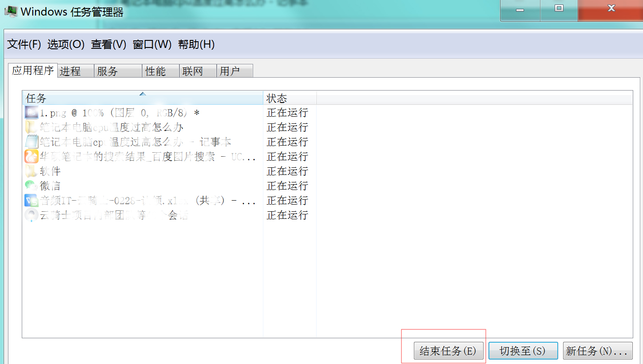The height and width of the screenshot is (364, 643).
Task: Switch to the 用户 tab
Action: (235, 71)
